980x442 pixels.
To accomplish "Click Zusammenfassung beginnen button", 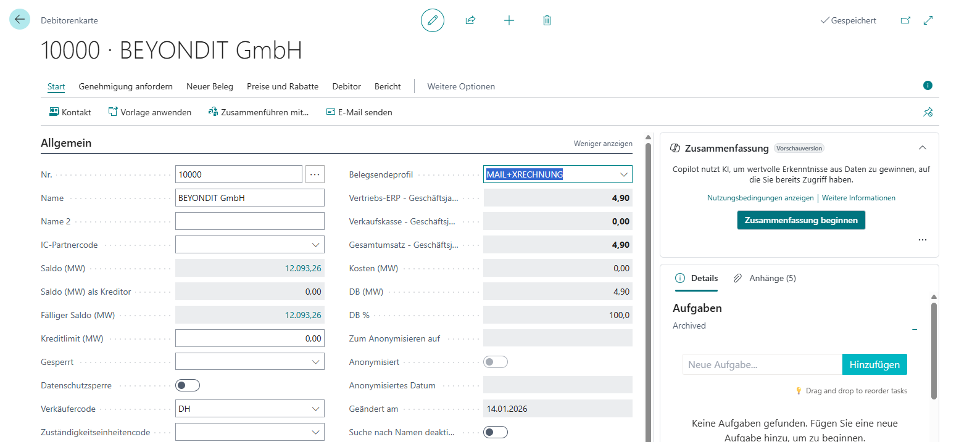I will click(x=801, y=220).
